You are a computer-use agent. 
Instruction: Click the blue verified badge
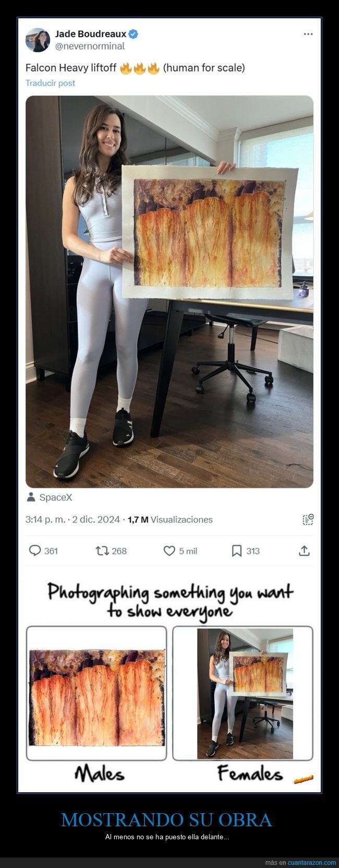click(134, 34)
